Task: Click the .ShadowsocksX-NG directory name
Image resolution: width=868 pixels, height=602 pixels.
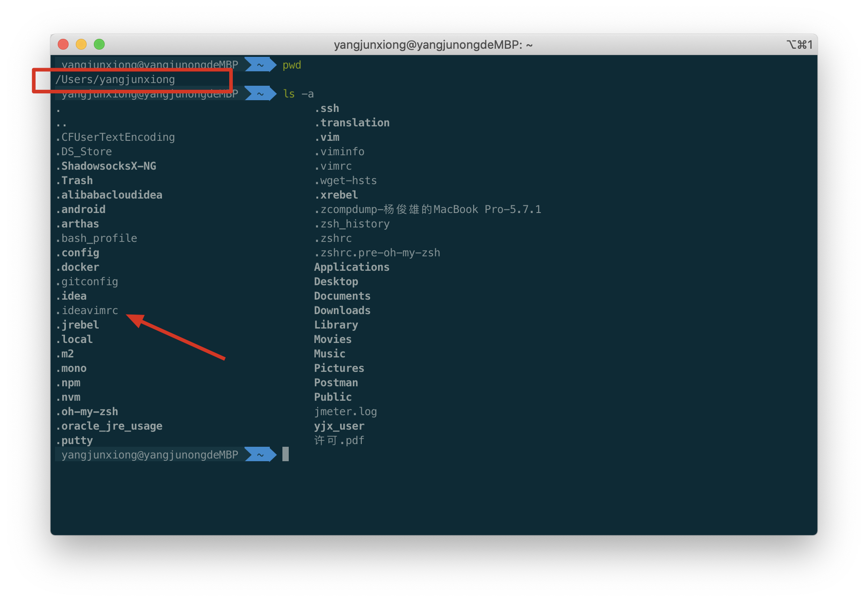Action: (106, 166)
